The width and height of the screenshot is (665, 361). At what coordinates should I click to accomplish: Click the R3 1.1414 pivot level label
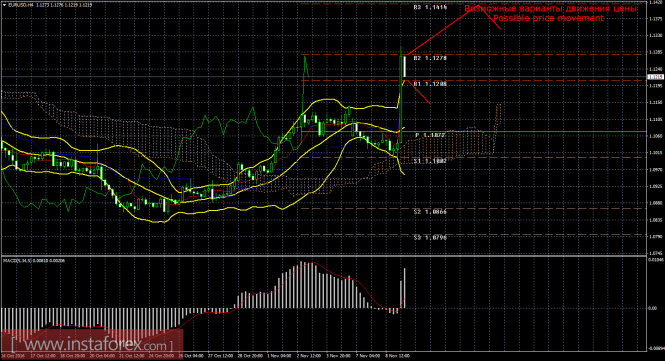[430, 8]
